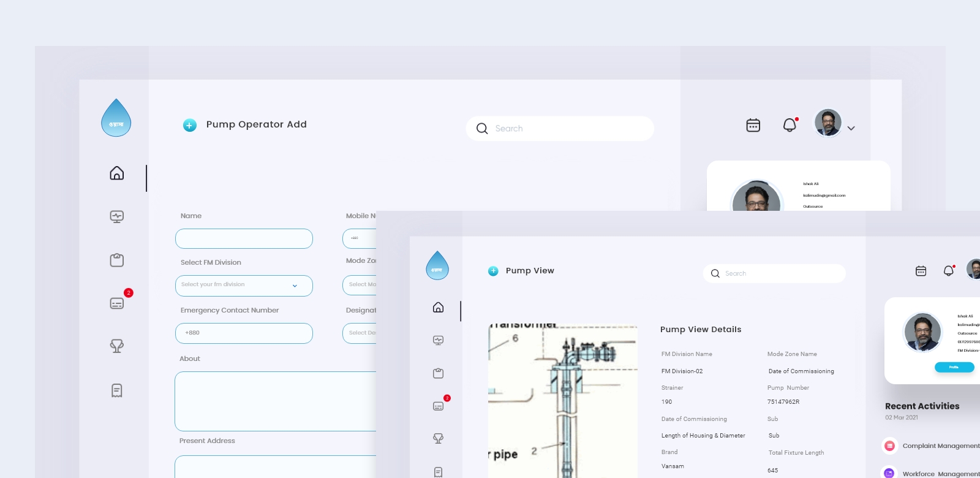Click the plus icon beside Pump Operator Add title
The width and height of the screenshot is (980, 478).
[190, 125]
